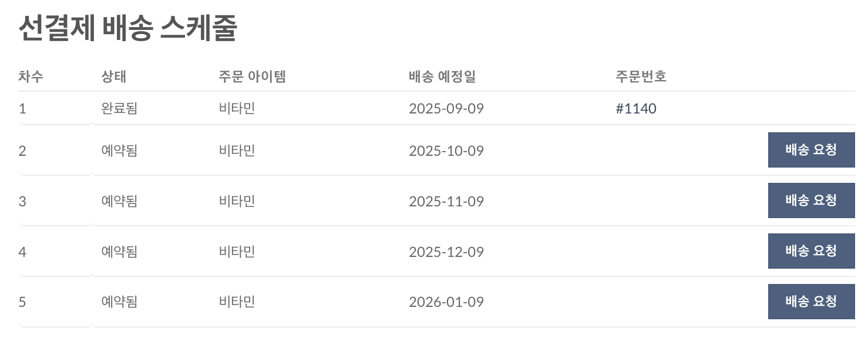Request delivery for the 2026-01-09 shipment
The image size is (868, 341).
click(811, 302)
